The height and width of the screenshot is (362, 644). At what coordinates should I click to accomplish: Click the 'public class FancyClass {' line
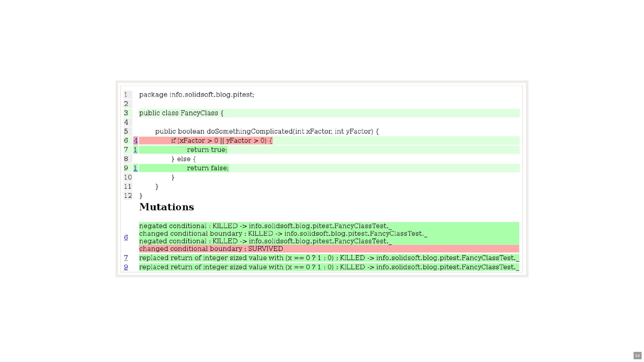[181, 113]
